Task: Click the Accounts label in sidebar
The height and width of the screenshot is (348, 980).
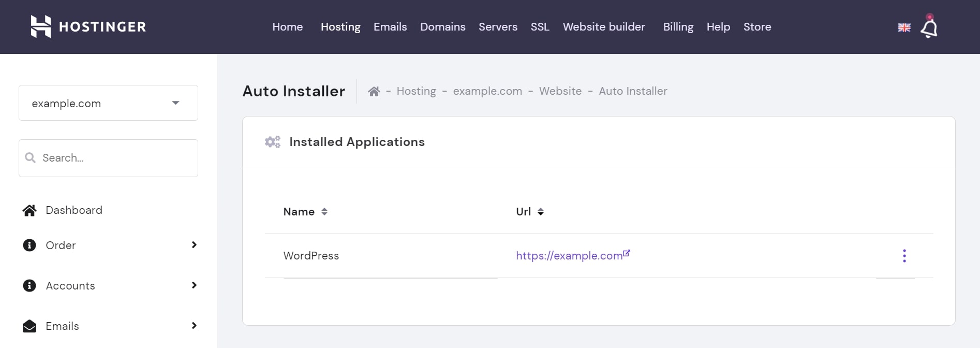Action: 70,286
